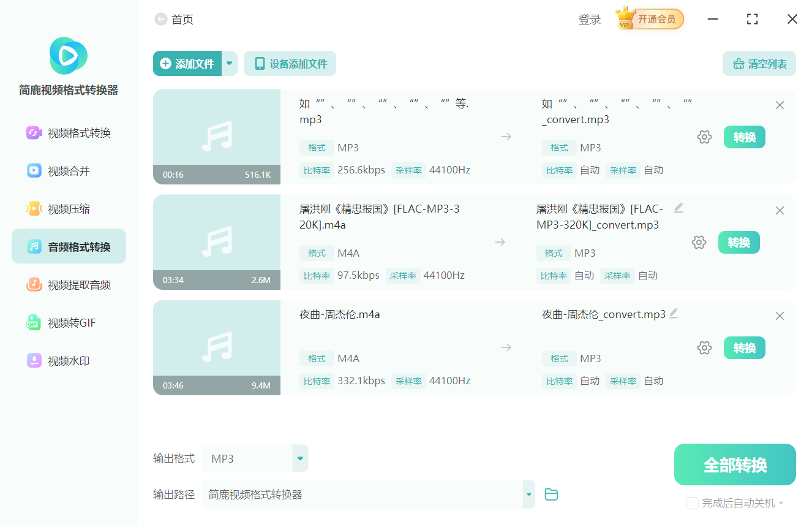Maximize the window
The image size is (812, 527).
(x=753, y=19)
